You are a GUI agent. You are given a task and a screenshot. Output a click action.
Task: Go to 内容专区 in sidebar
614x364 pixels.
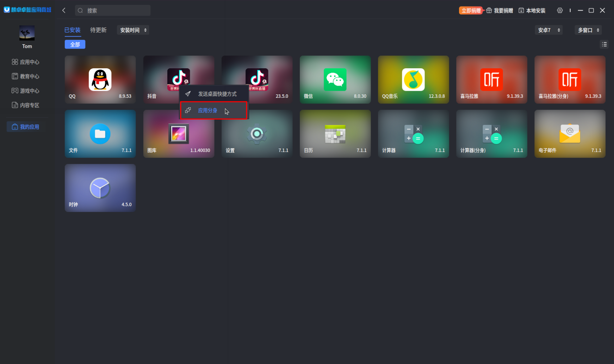(25, 105)
